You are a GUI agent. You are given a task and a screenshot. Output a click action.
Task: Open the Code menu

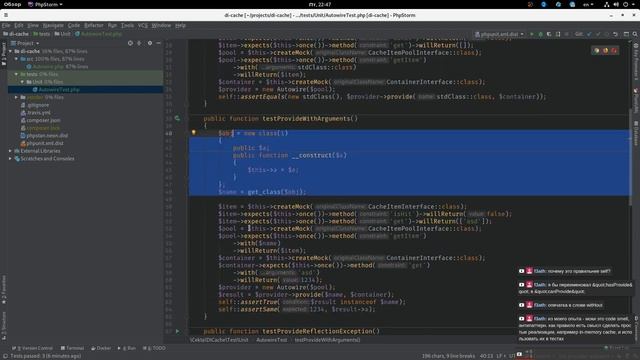74,25
